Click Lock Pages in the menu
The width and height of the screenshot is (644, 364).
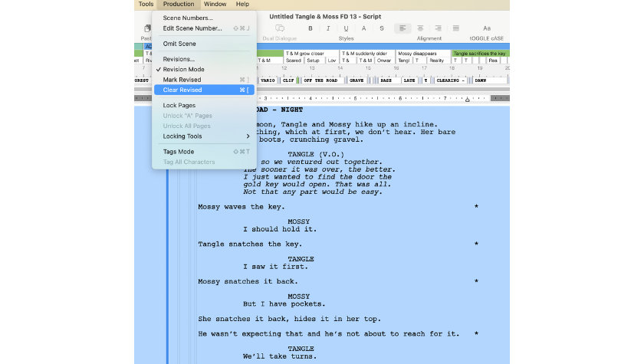coord(179,105)
